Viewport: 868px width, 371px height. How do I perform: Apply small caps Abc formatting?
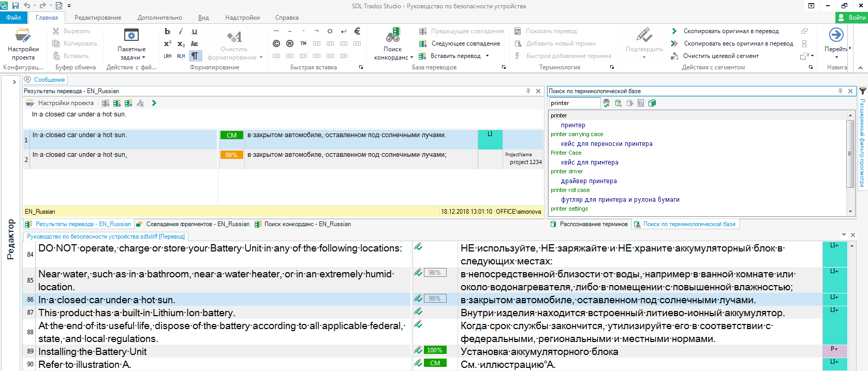click(x=195, y=44)
